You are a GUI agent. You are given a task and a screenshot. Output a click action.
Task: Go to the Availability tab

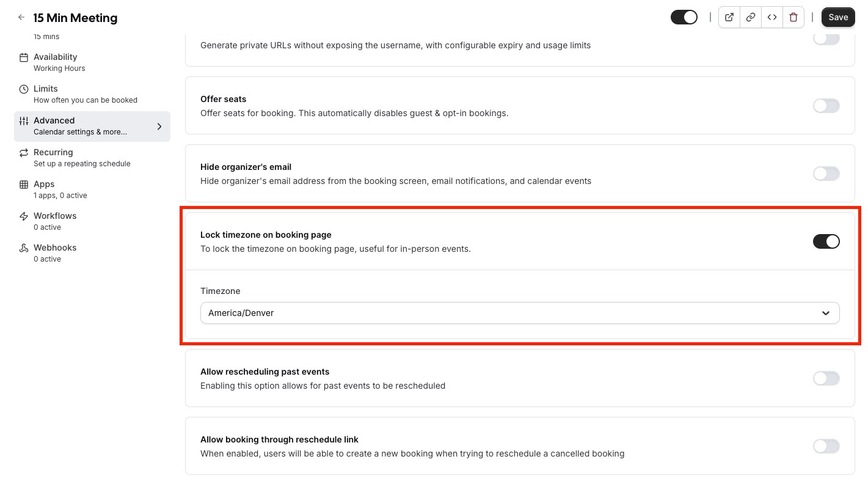pos(92,62)
